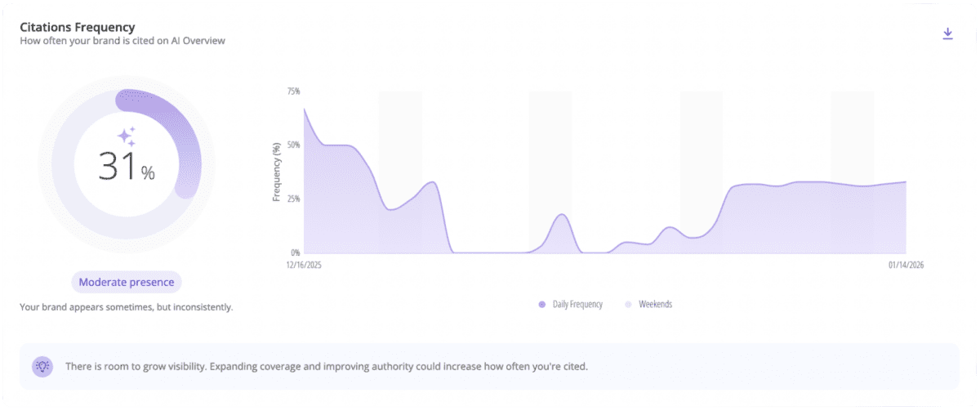Click the lightbulb tip icon
Screen dimensions: 980x411
(x=42, y=366)
